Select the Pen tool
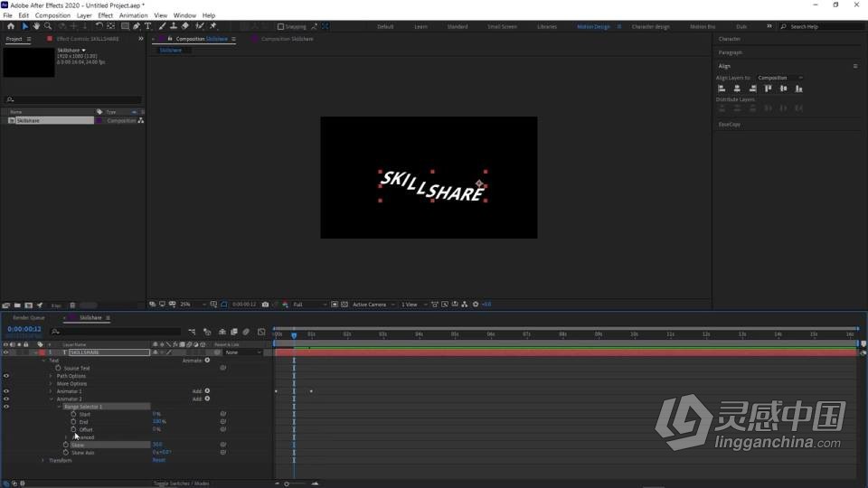Screen dimensions: 868x488 [137, 26]
